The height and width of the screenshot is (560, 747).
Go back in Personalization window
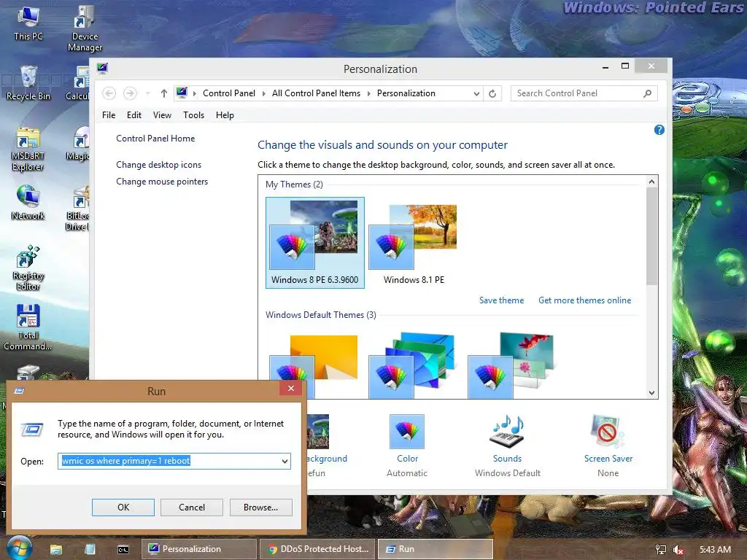109,93
